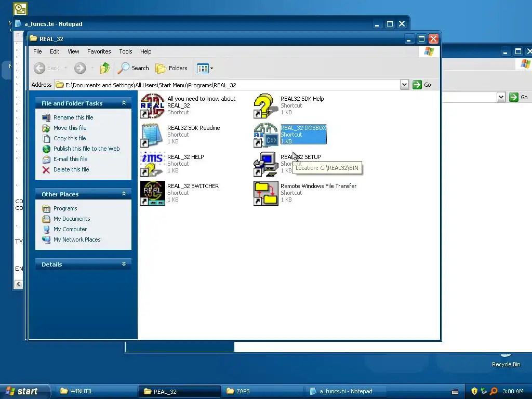Select the REAL_32 HELP ims icon
Image resolution: width=532 pixels, height=399 pixels.
click(153, 164)
